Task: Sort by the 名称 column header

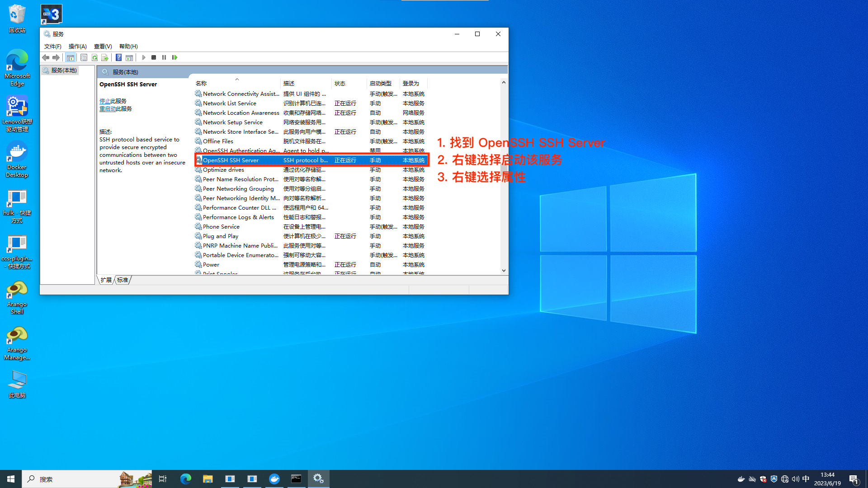Action: tap(237, 83)
